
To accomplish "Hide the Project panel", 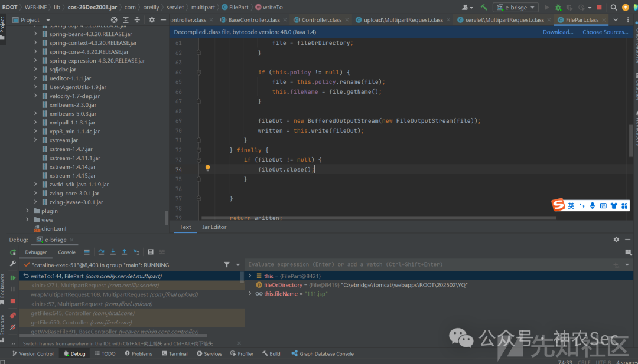I will (x=163, y=20).
